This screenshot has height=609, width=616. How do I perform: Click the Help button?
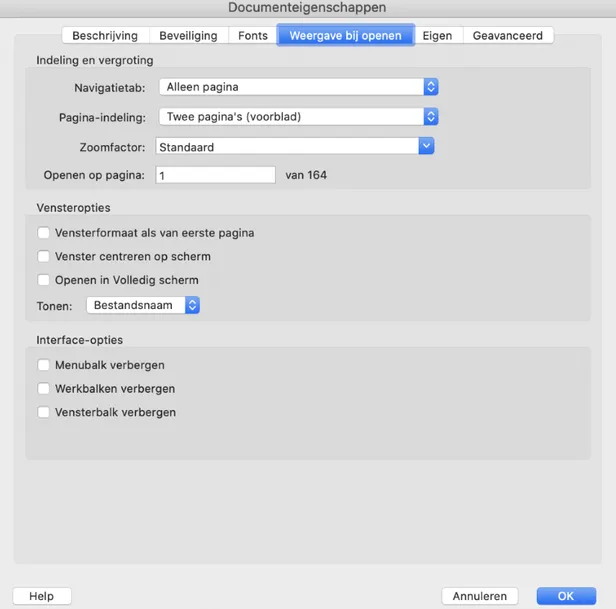pos(41,596)
